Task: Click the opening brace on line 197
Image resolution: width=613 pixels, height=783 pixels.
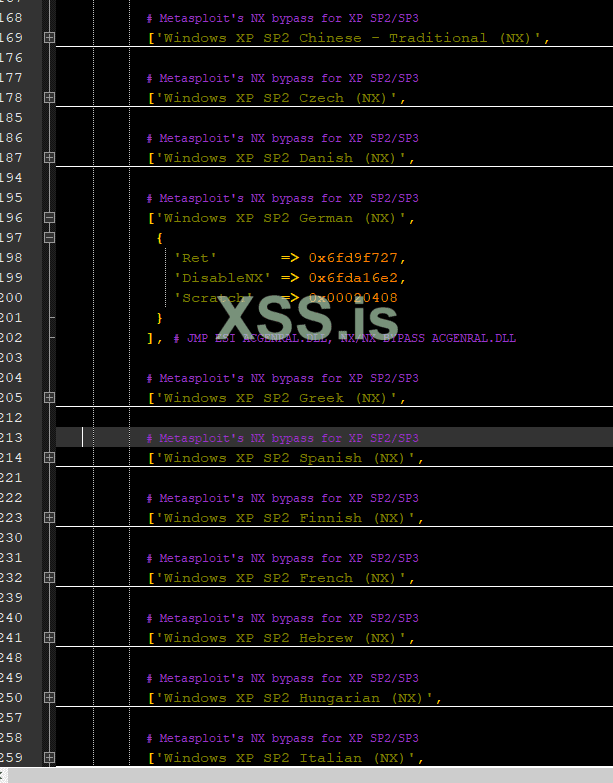Action: (x=159, y=238)
